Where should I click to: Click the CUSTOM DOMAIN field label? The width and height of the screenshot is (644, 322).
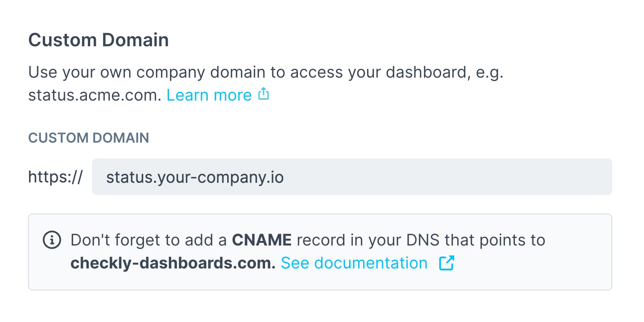coord(89,138)
